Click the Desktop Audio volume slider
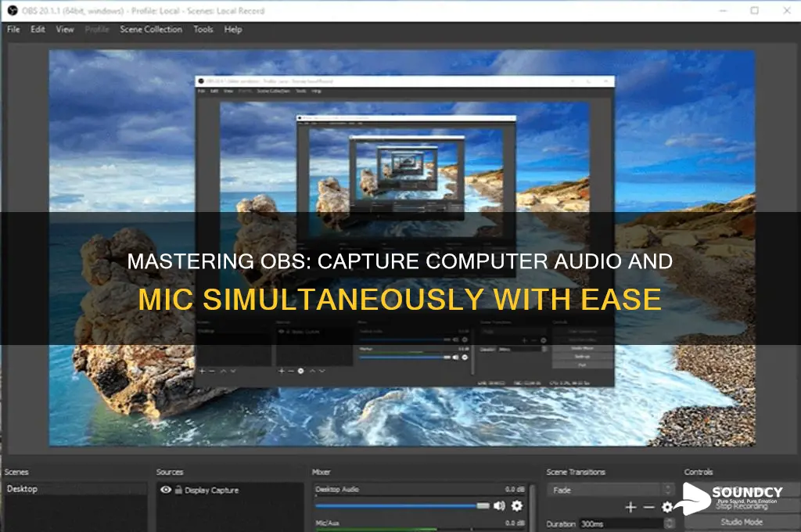This screenshot has height=532, width=801. tap(402, 506)
